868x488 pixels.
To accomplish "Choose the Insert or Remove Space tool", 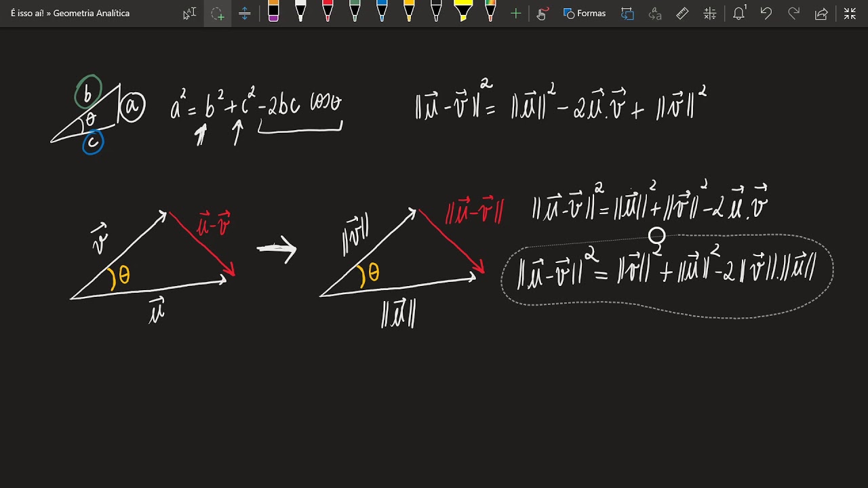I will 245,14.
